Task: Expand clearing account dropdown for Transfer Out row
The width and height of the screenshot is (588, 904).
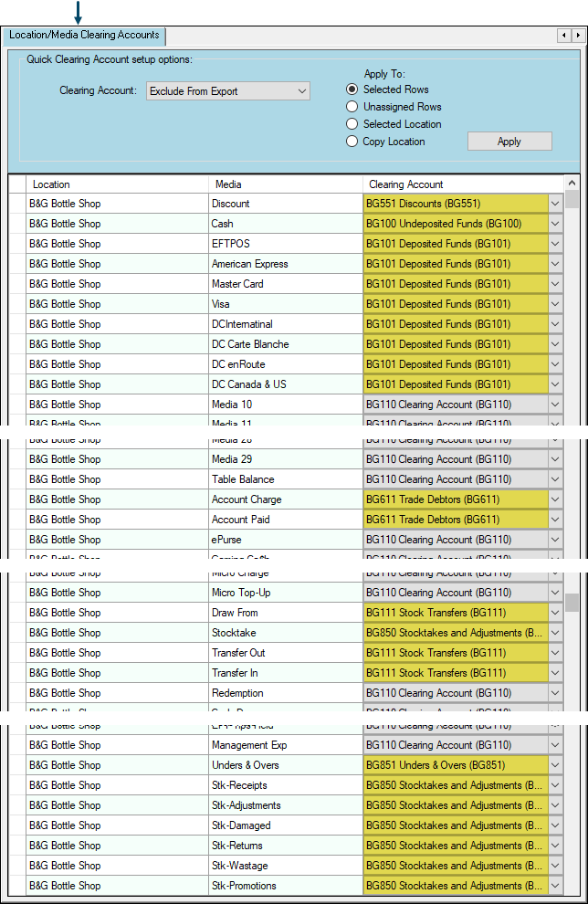Action: (555, 653)
